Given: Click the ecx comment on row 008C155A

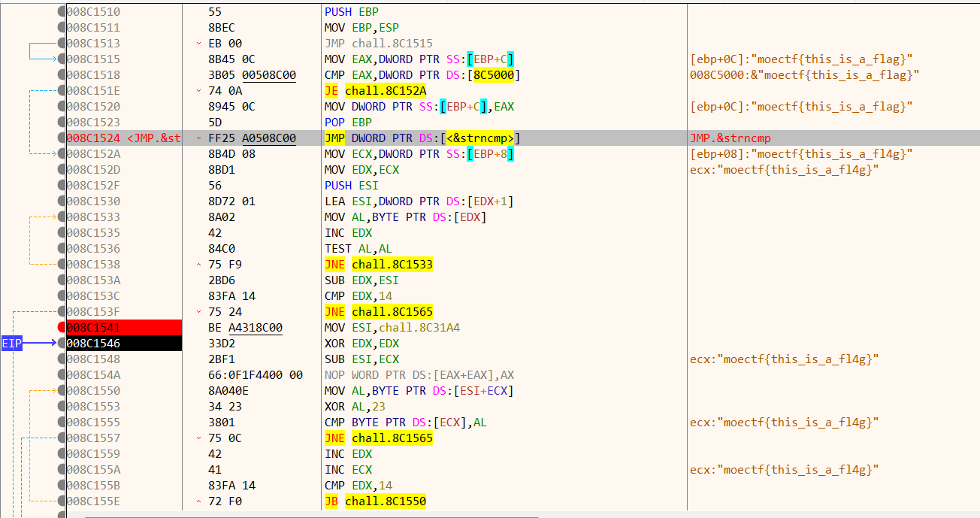Looking at the screenshot, I should (x=785, y=470).
